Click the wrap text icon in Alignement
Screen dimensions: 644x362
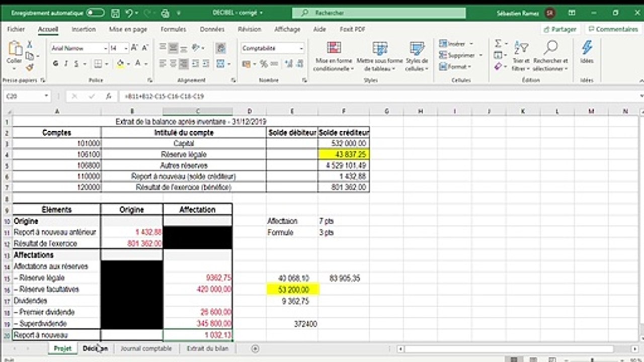pyautogui.click(x=220, y=48)
